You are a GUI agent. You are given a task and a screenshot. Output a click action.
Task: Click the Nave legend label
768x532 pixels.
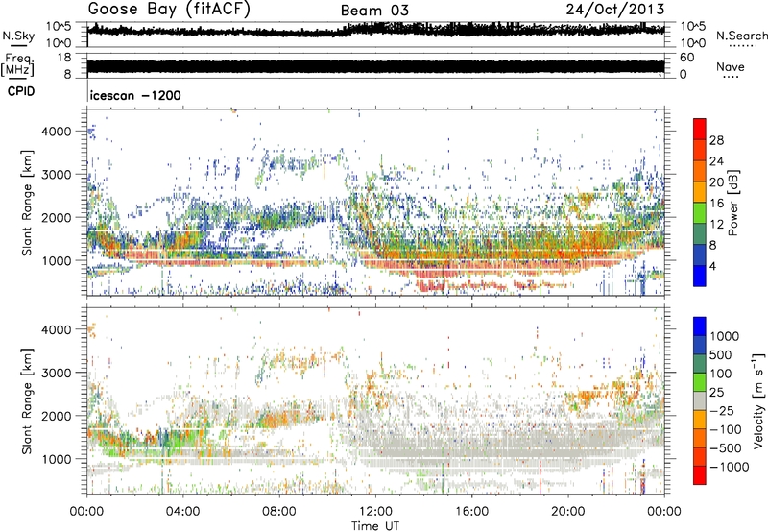731,66
